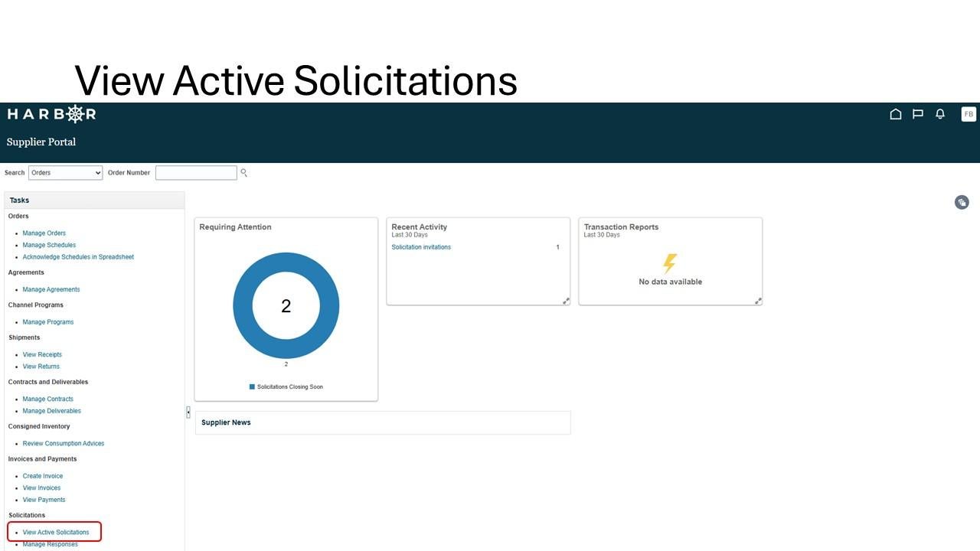Image resolution: width=980 pixels, height=551 pixels.
Task: Click Solicitation invitations in Recent Activity
Action: pyautogui.click(x=421, y=247)
